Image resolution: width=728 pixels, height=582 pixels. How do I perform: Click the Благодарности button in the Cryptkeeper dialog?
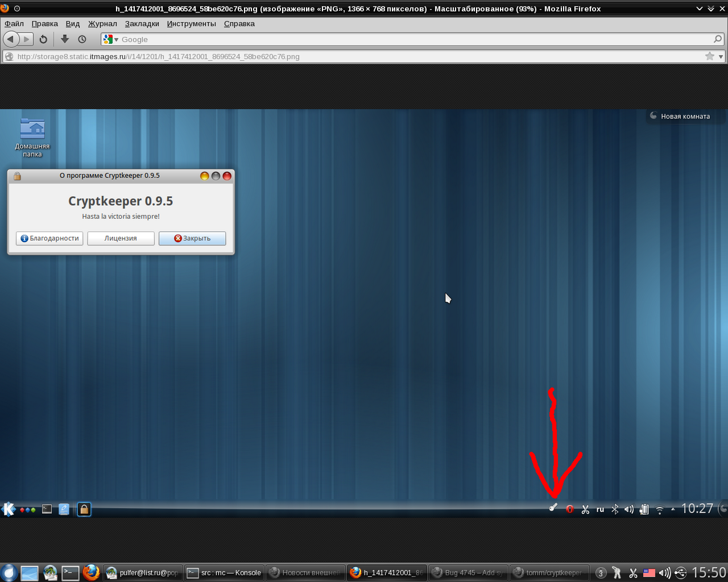click(49, 238)
